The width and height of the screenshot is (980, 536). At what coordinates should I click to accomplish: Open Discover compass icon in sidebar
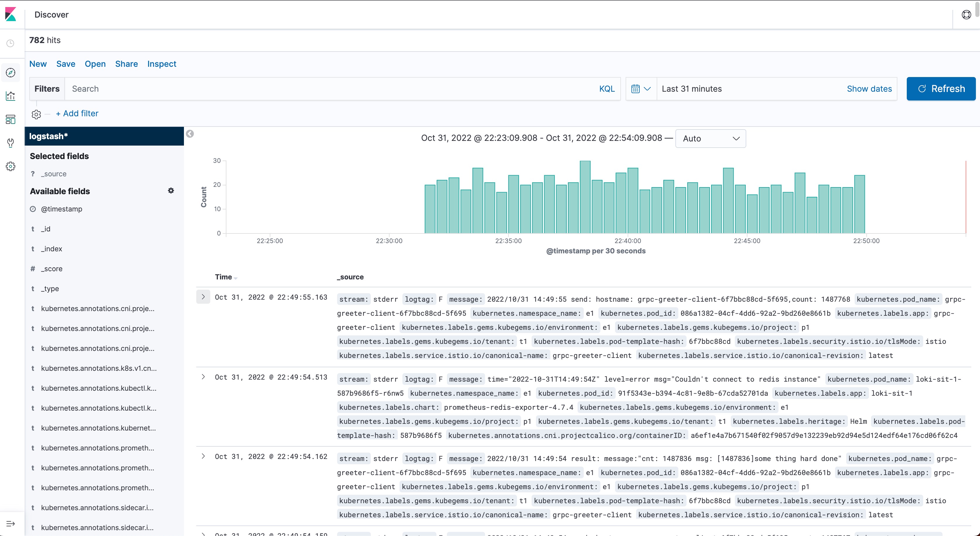11,72
